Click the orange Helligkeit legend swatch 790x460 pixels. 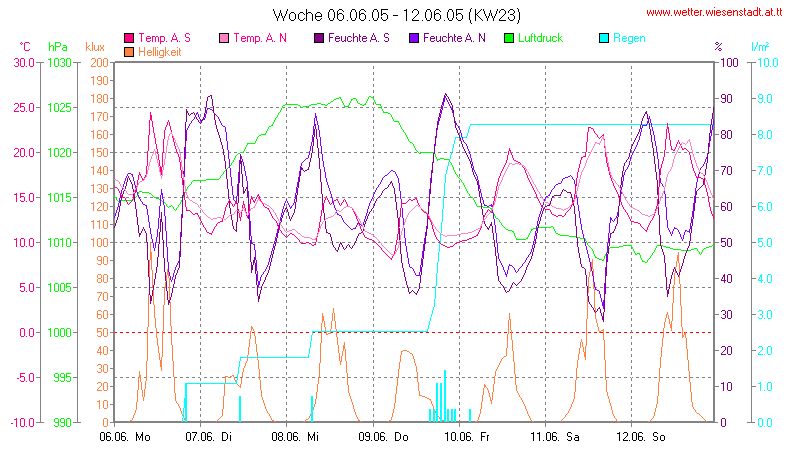(129, 52)
